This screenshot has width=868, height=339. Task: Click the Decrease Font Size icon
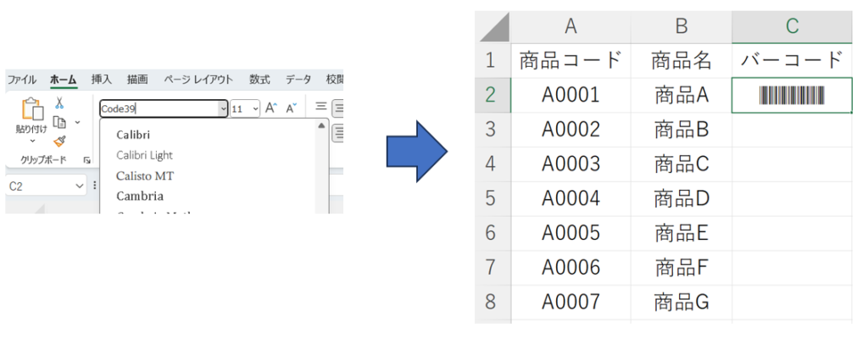pyautogui.click(x=291, y=108)
